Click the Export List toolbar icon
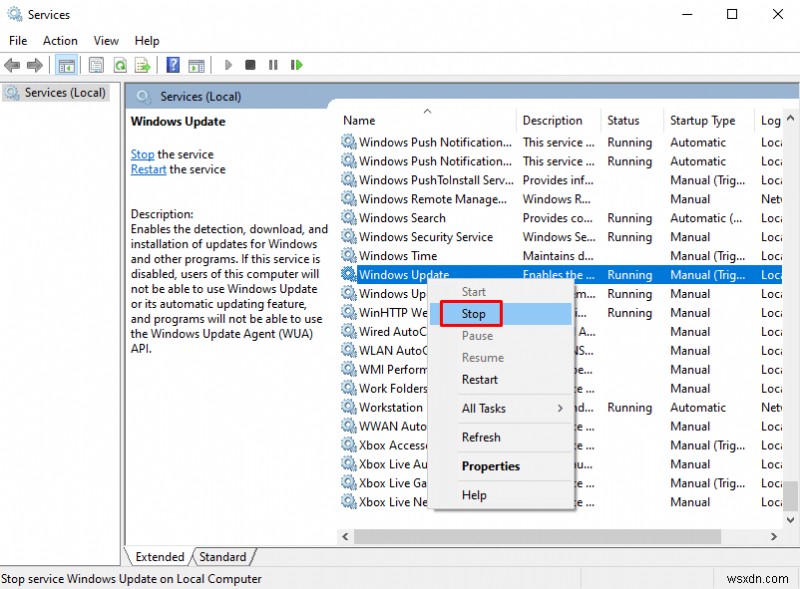The image size is (800, 589). 142,65
